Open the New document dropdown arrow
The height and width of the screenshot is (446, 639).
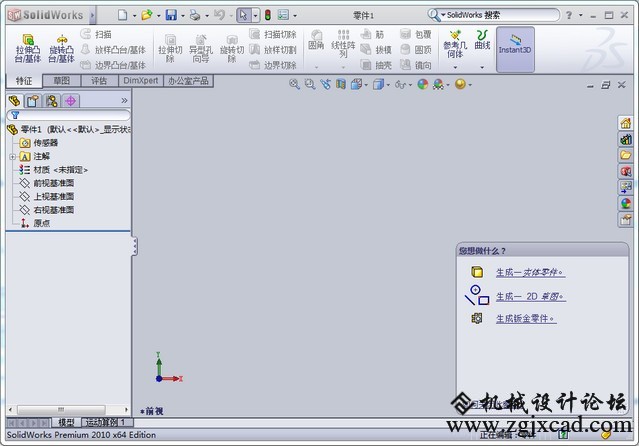pos(134,16)
